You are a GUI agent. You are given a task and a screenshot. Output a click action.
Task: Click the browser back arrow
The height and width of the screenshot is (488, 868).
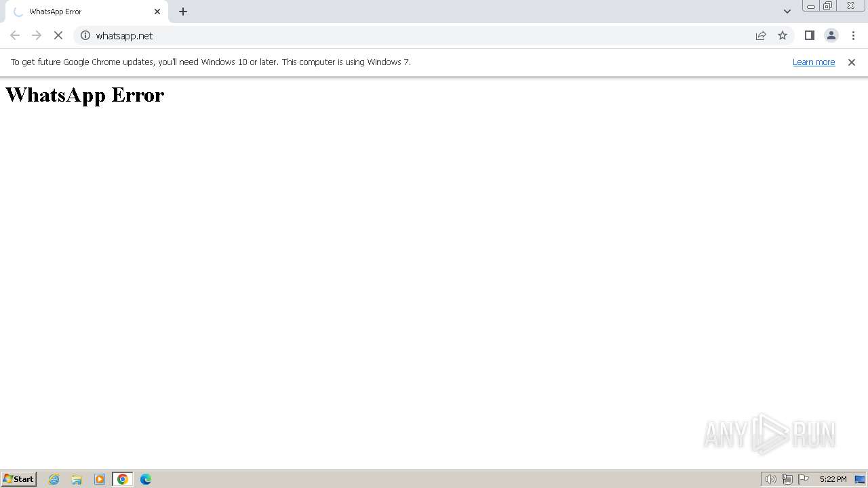[x=15, y=35]
